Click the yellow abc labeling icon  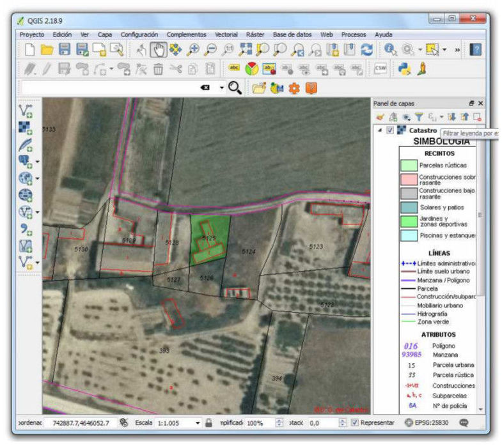tap(234, 68)
